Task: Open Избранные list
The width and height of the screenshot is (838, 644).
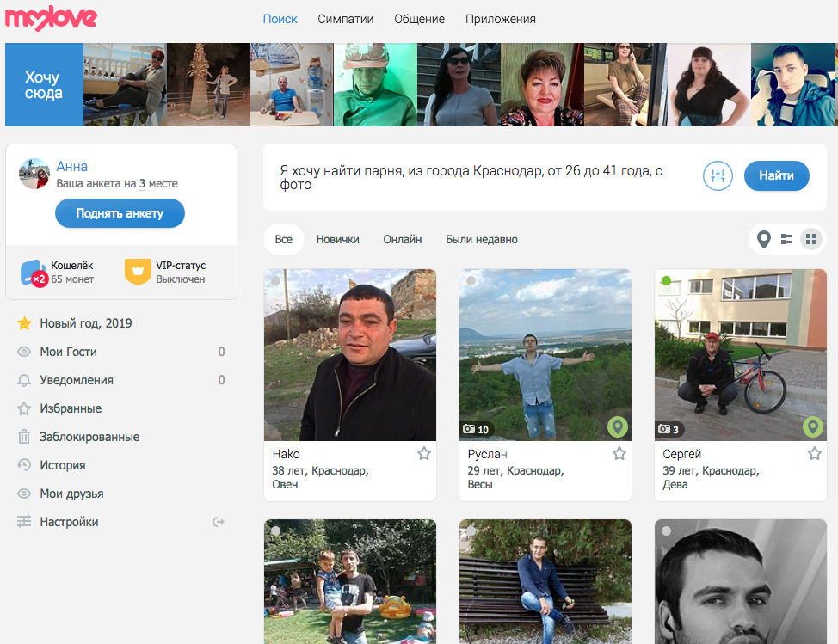Action: click(71, 408)
